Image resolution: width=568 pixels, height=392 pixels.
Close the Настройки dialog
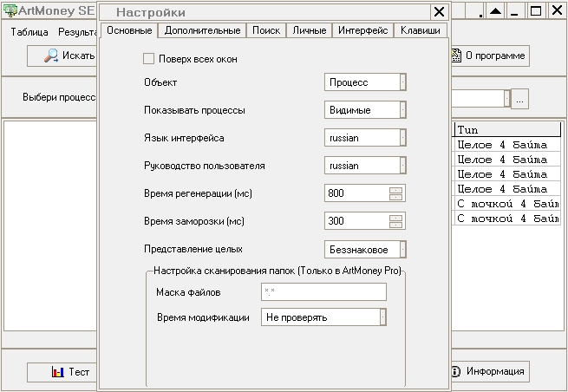click(439, 12)
